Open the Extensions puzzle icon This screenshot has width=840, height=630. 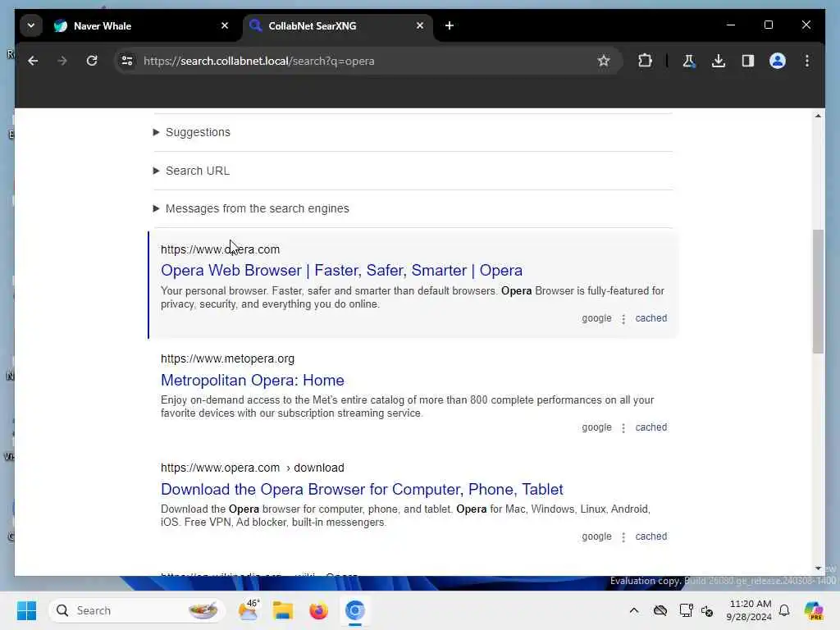click(x=645, y=61)
